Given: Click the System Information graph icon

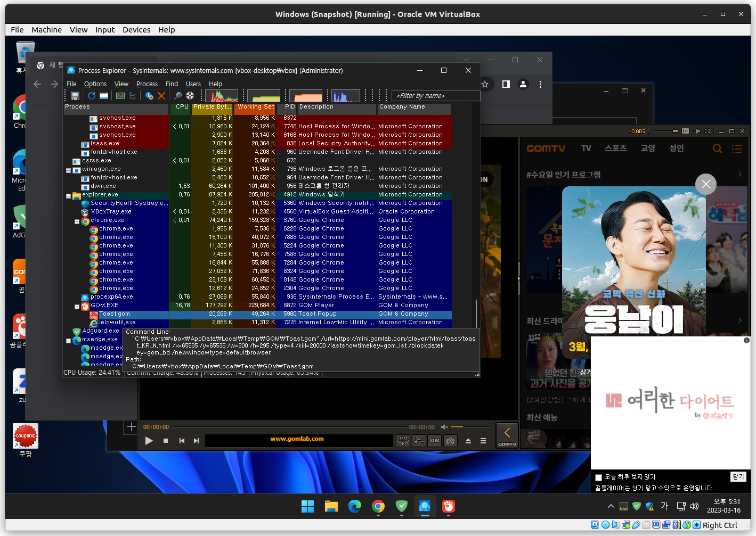Looking at the screenshot, I should (120, 96).
